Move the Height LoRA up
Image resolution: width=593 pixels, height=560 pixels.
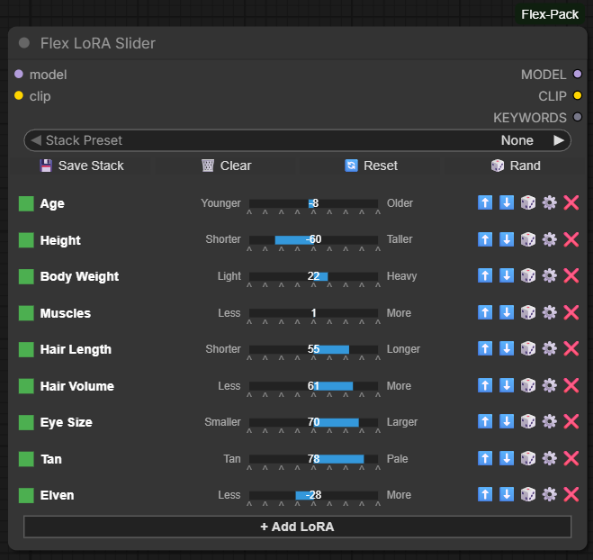coord(485,239)
